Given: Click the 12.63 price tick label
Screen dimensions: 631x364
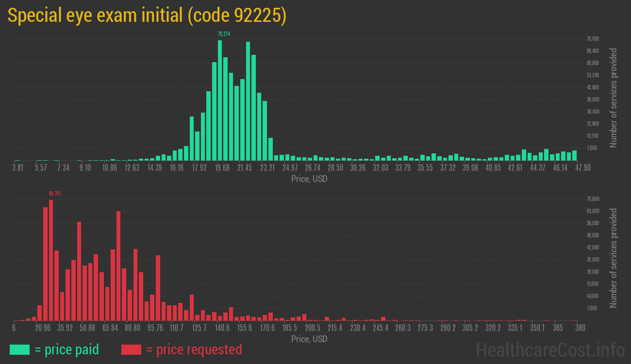Looking at the screenshot, I should coord(132,168).
